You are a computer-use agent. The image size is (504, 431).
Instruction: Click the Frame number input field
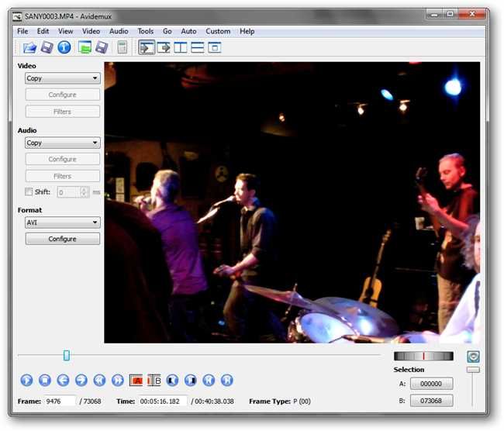tap(60, 402)
